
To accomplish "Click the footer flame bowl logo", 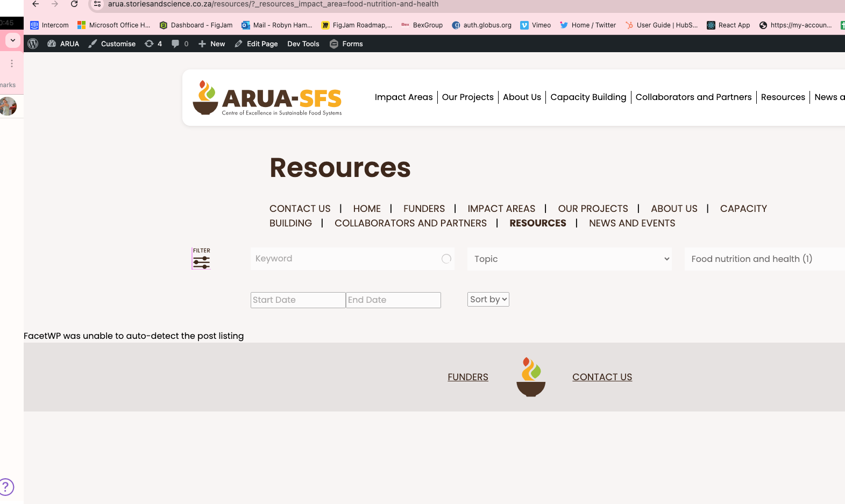I will [530, 377].
